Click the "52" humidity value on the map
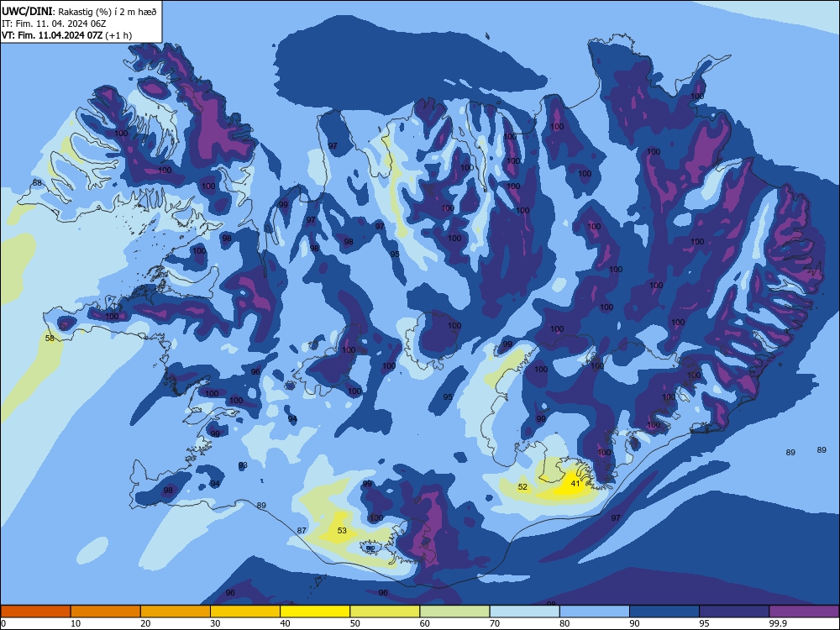 [x=522, y=487]
